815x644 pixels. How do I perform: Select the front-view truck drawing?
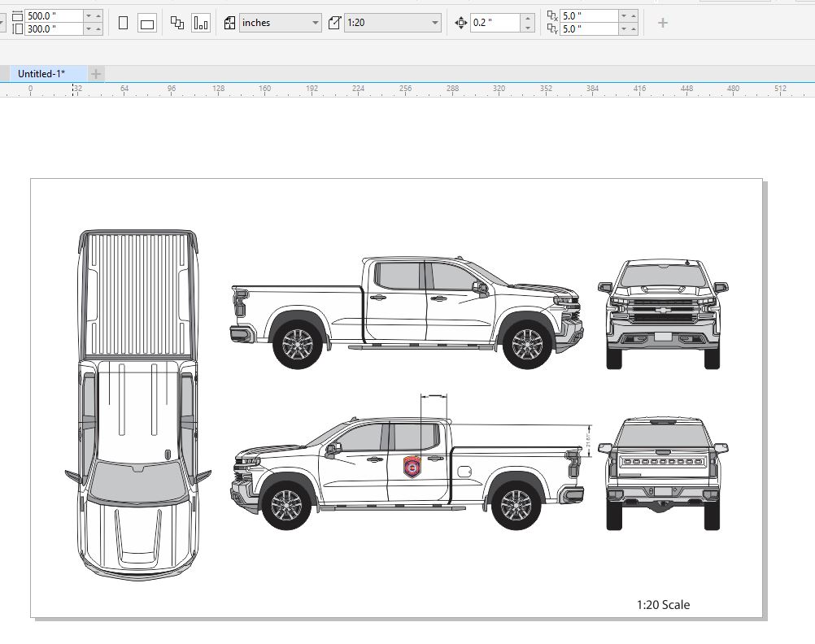coord(663,315)
